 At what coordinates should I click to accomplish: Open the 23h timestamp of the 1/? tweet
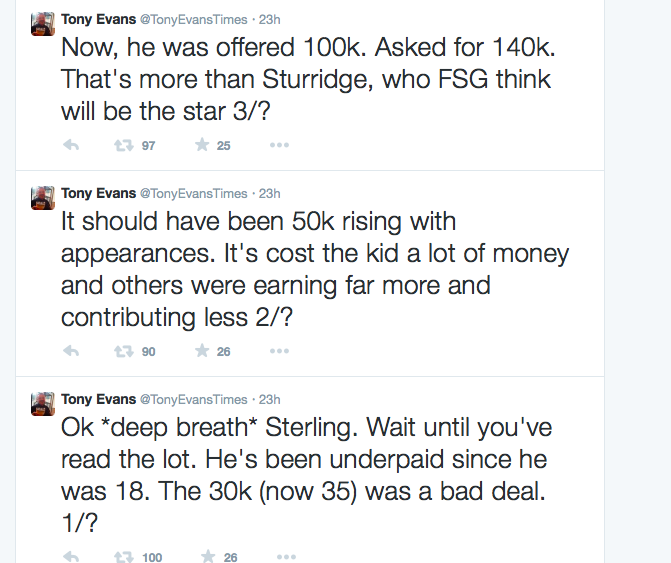(270, 398)
